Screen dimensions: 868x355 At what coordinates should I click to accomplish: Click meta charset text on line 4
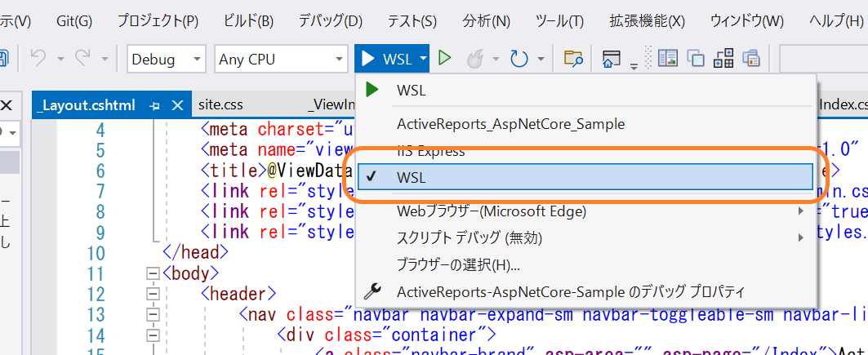click(277, 130)
